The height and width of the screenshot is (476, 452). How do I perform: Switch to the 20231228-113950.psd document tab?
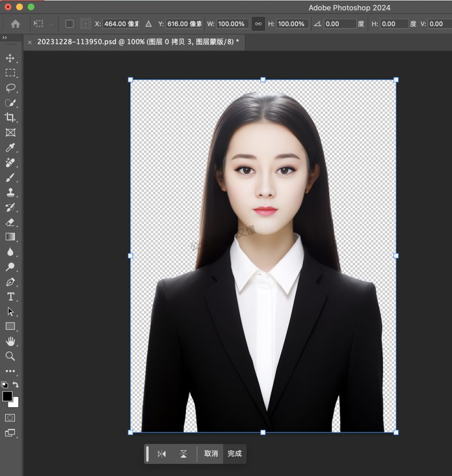tap(138, 42)
